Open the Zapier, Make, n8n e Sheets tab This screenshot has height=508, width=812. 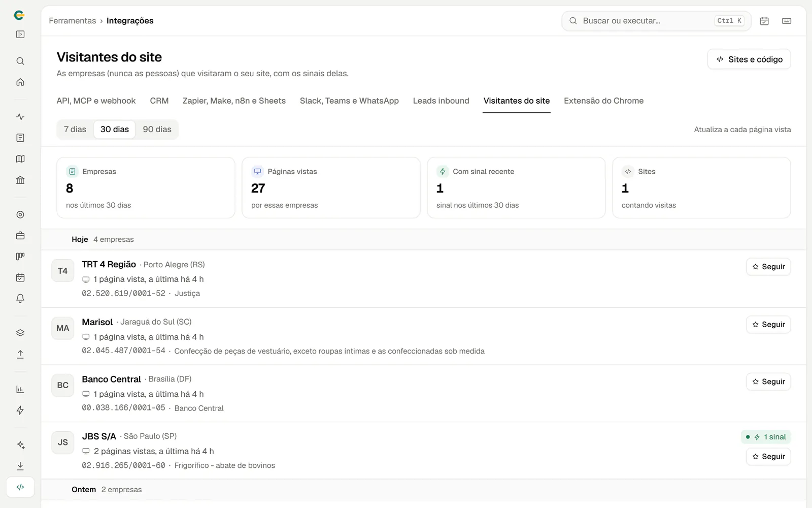coord(234,101)
